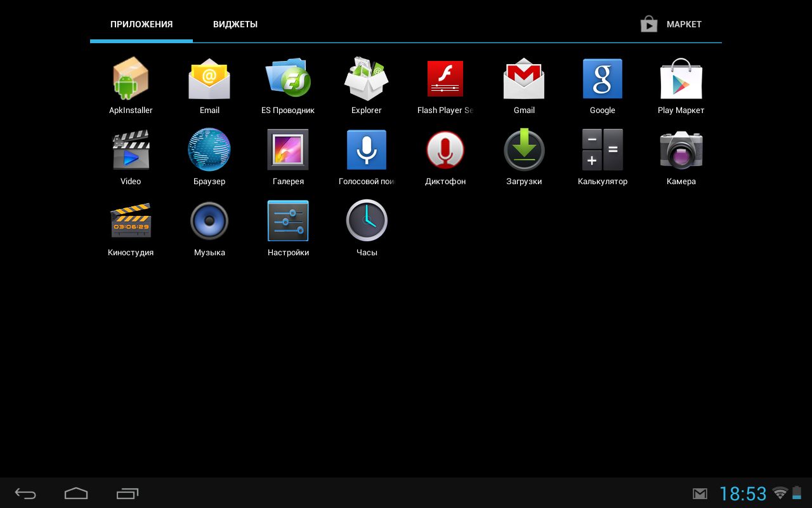This screenshot has height=508, width=812.
Task: Open the Gmail notification icon
Action: [700, 494]
